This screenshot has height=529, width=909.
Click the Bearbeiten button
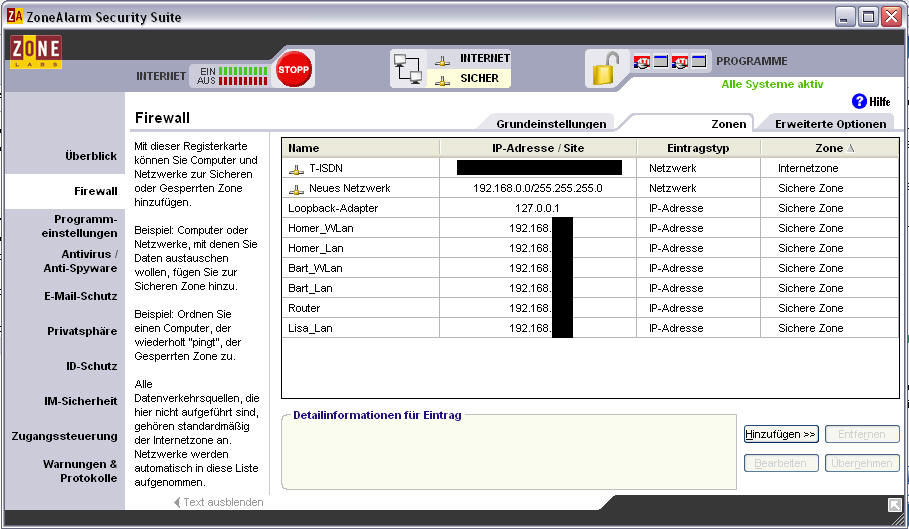pyautogui.click(x=781, y=463)
